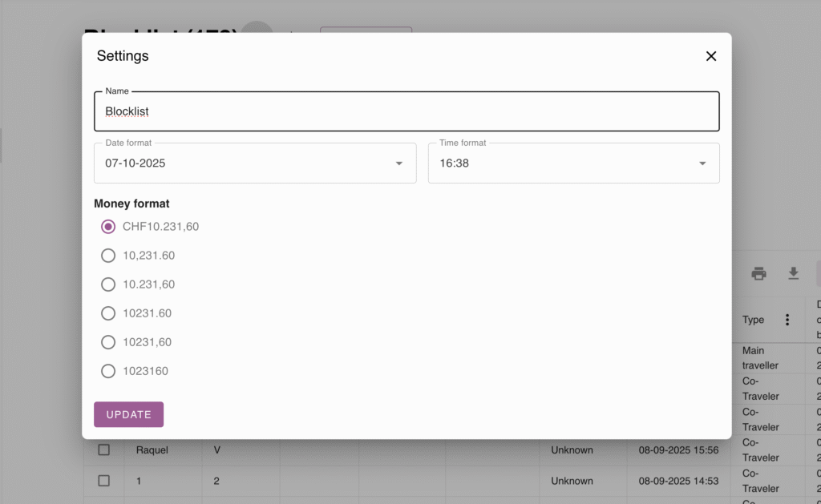Close the Settings dialog with X

[x=710, y=56]
